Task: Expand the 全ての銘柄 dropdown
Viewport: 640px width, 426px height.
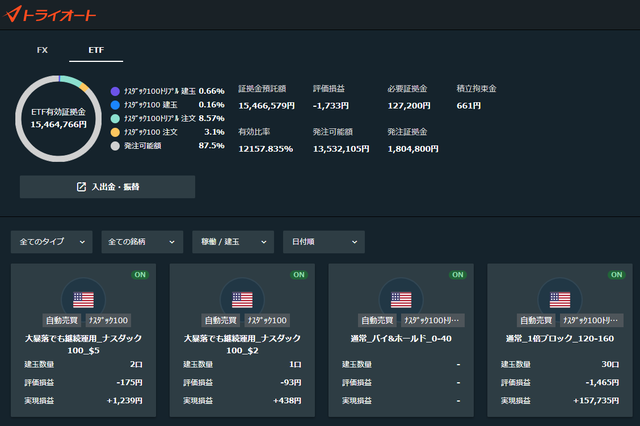Action: pyautogui.click(x=142, y=242)
